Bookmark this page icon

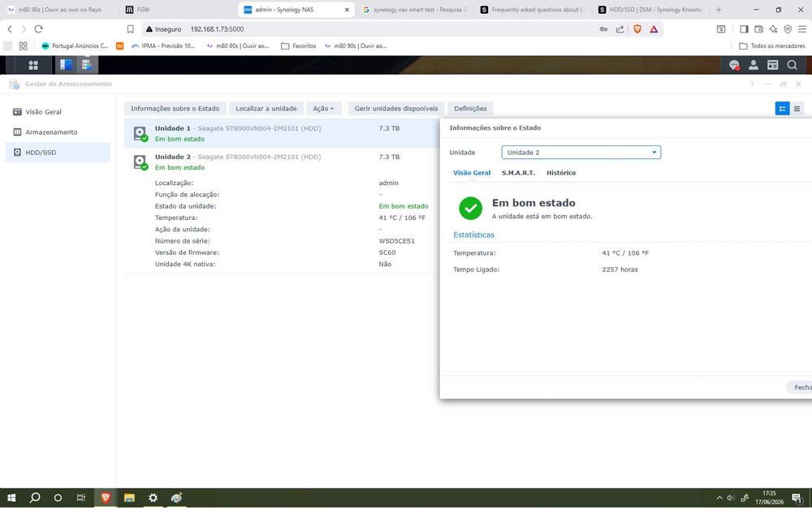[x=131, y=29]
